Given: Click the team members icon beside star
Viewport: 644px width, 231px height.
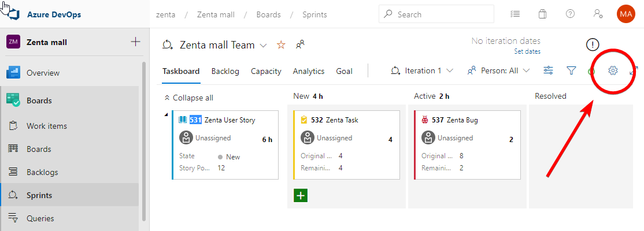Looking at the screenshot, I should pyautogui.click(x=300, y=44).
